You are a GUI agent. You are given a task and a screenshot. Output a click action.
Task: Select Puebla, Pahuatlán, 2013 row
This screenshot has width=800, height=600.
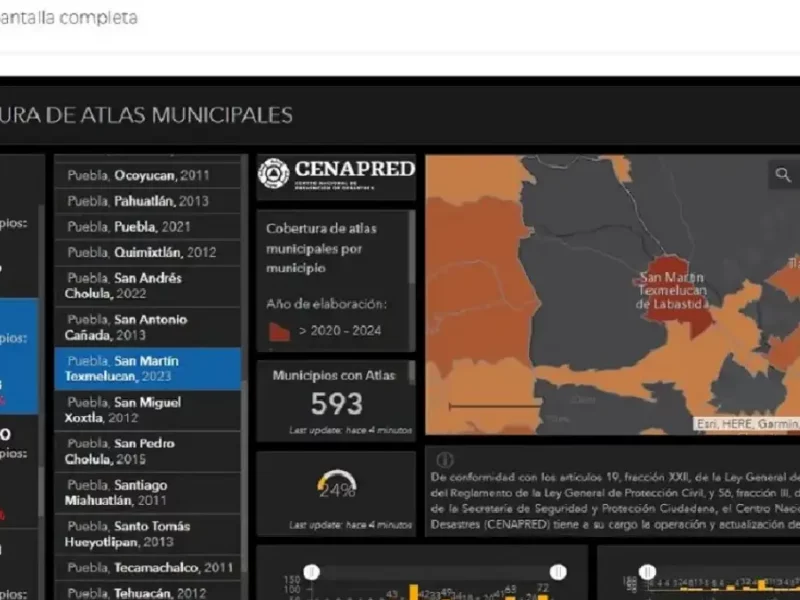147,201
